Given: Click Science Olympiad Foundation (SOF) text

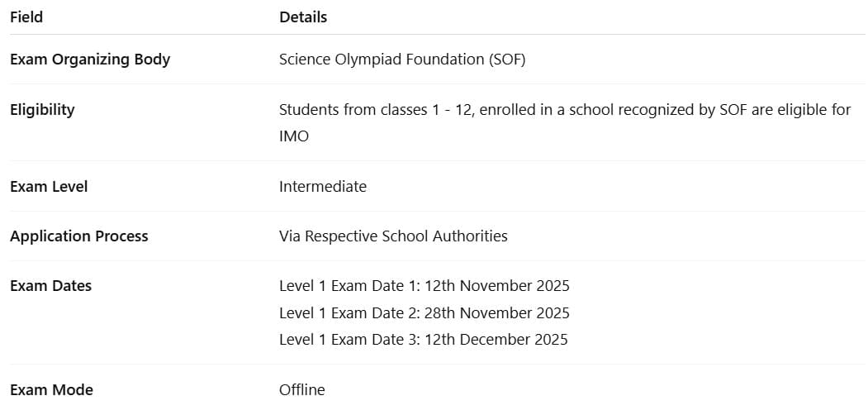Looking at the screenshot, I should pos(402,60).
